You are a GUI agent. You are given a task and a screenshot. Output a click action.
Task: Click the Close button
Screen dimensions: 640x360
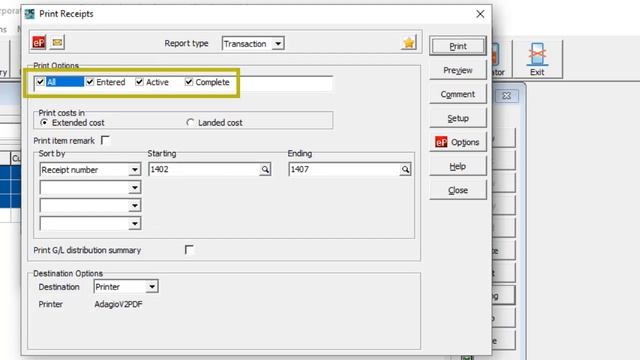tap(458, 190)
